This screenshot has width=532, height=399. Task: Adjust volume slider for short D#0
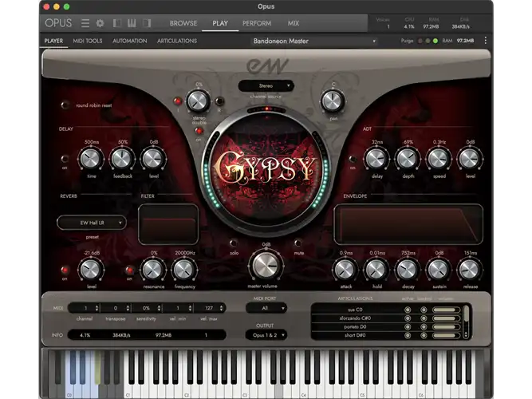446,335
